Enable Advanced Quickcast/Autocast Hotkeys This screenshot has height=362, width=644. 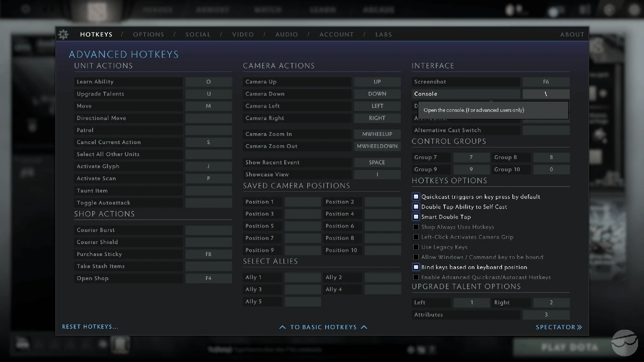pyautogui.click(x=416, y=277)
